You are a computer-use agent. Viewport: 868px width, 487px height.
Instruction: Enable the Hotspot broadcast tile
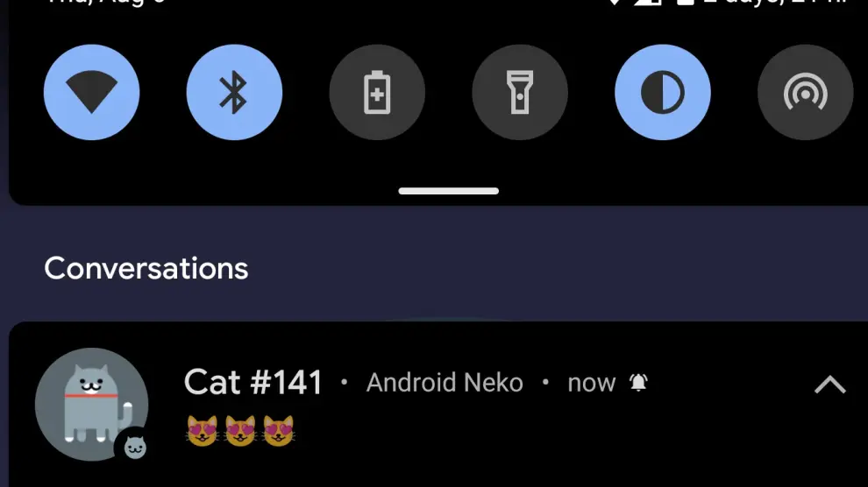click(x=806, y=92)
